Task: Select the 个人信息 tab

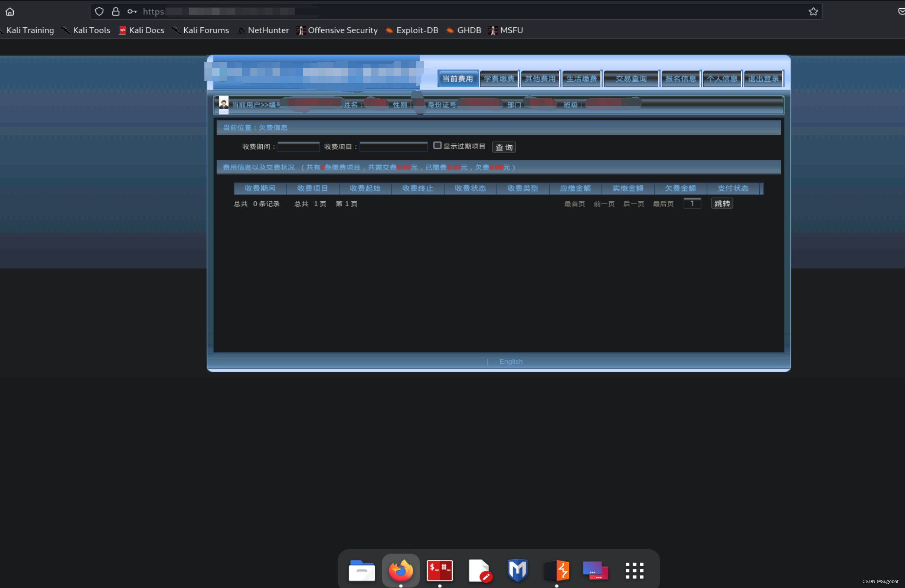Action: point(722,79)
